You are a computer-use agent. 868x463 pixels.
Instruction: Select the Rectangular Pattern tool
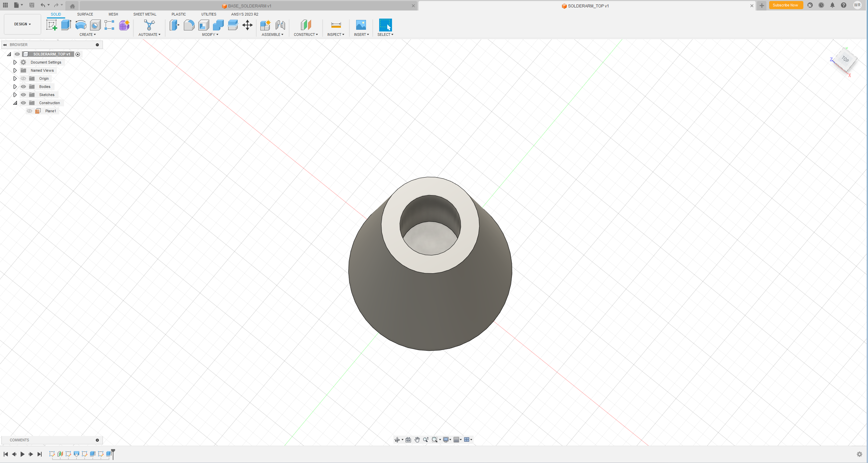point(109,25)
